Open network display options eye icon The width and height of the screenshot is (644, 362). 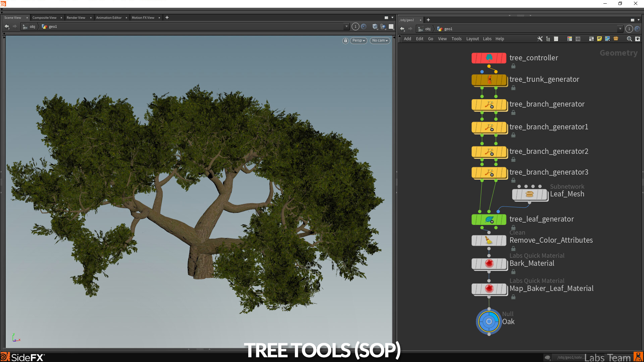(x=638, y=39)
